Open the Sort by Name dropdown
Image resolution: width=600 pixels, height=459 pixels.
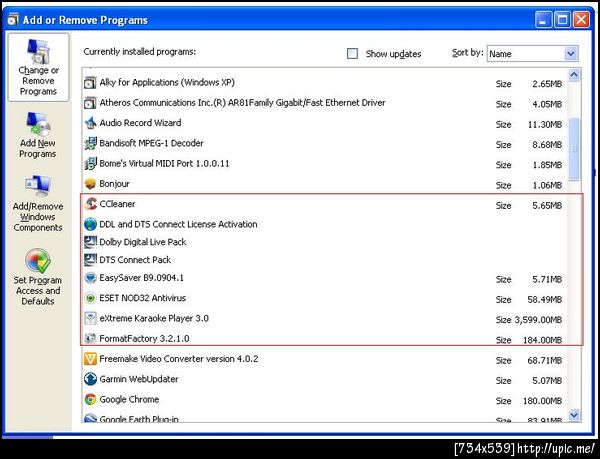[x=571, y=54]
